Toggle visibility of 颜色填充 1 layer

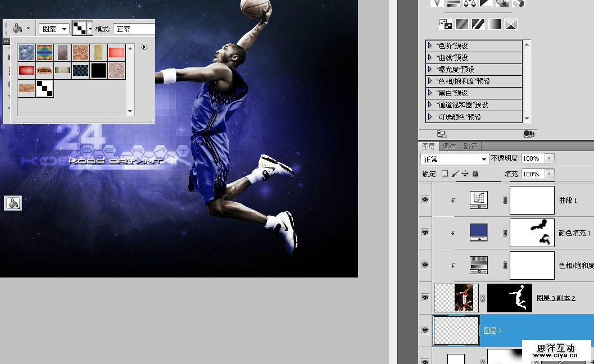pyautogui.click(x=425, y=232)
